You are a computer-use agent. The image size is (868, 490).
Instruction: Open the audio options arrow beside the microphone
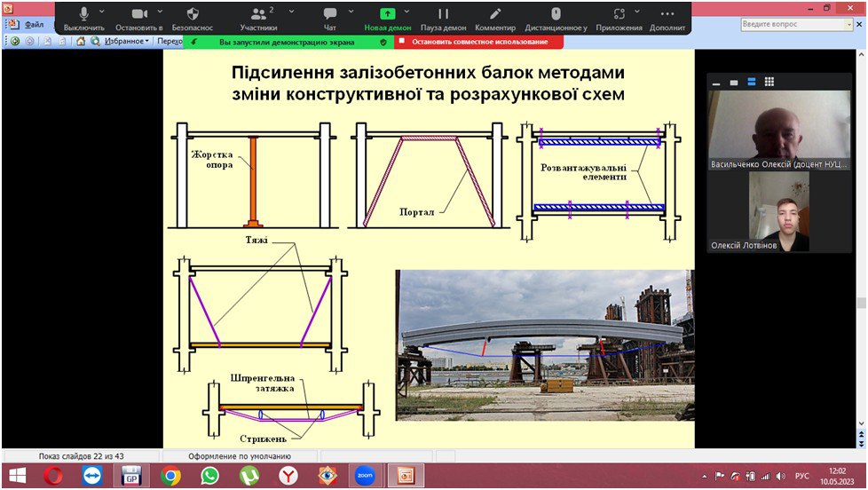coord(102,11)
